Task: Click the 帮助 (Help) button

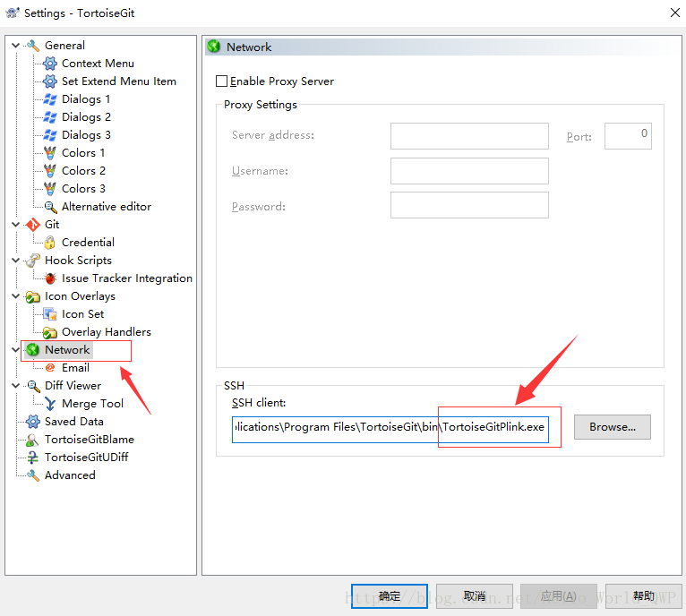Action: click(644, 596)
